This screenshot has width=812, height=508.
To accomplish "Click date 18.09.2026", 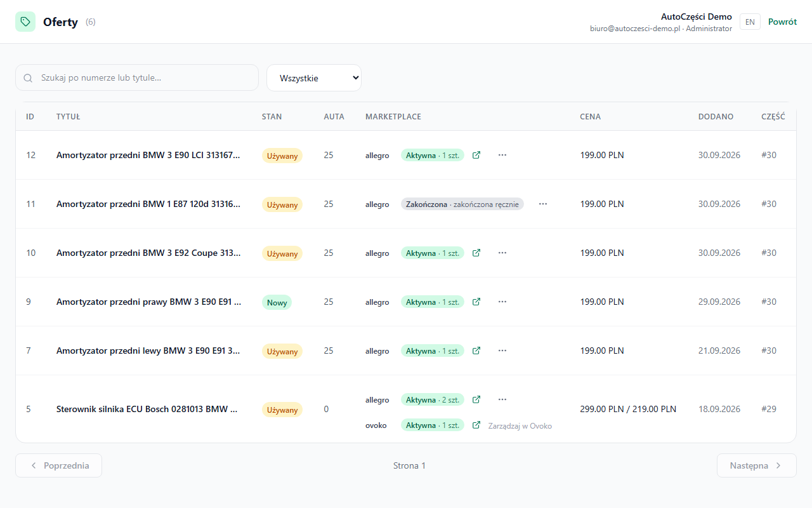I will click(x=719, y=409).
